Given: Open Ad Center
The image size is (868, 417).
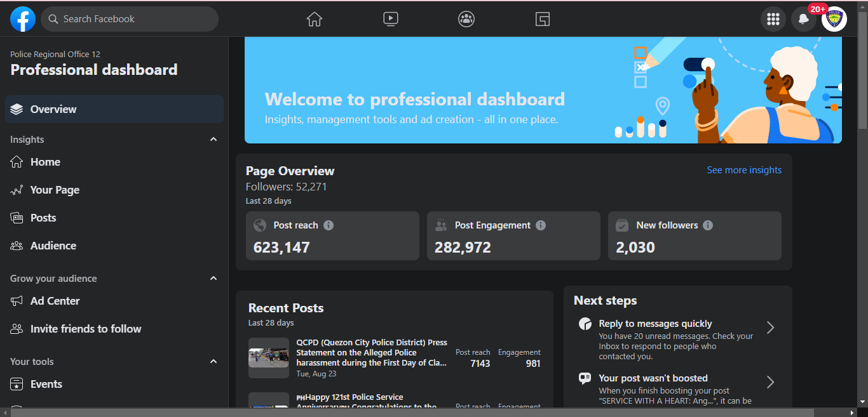Looking at the screenshot, I should click(x=114, y=301).
